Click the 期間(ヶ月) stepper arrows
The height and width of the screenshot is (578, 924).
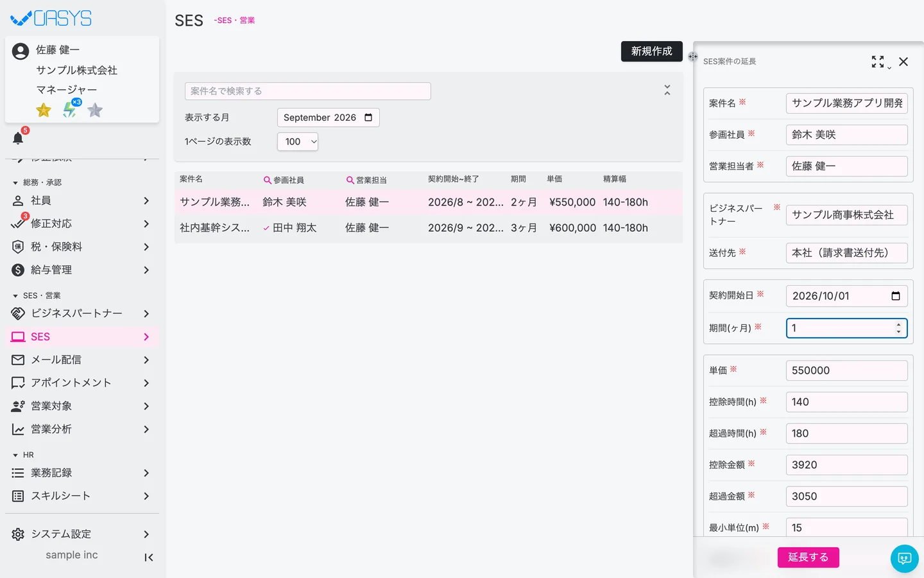point(898,328)
